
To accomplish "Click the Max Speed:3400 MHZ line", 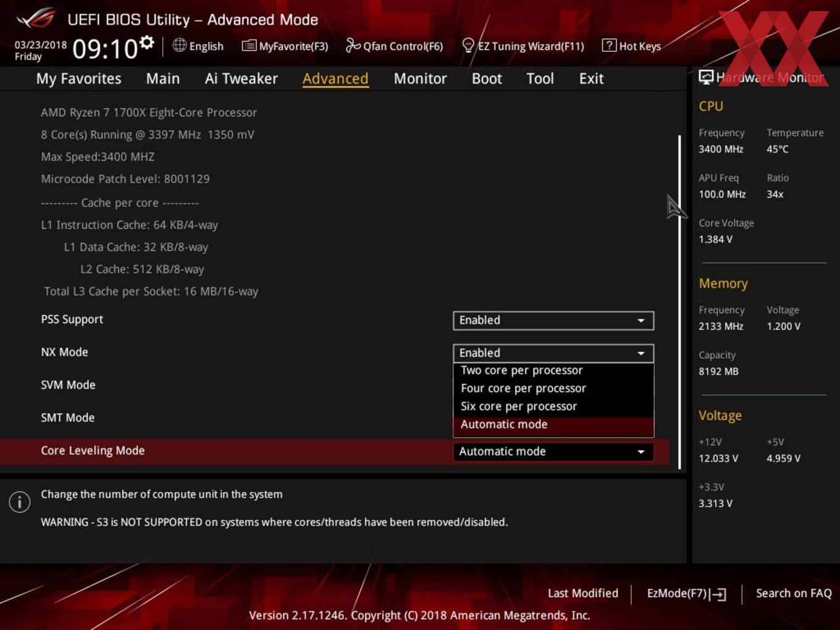I will pyautogui.click(x=98, y=157).
